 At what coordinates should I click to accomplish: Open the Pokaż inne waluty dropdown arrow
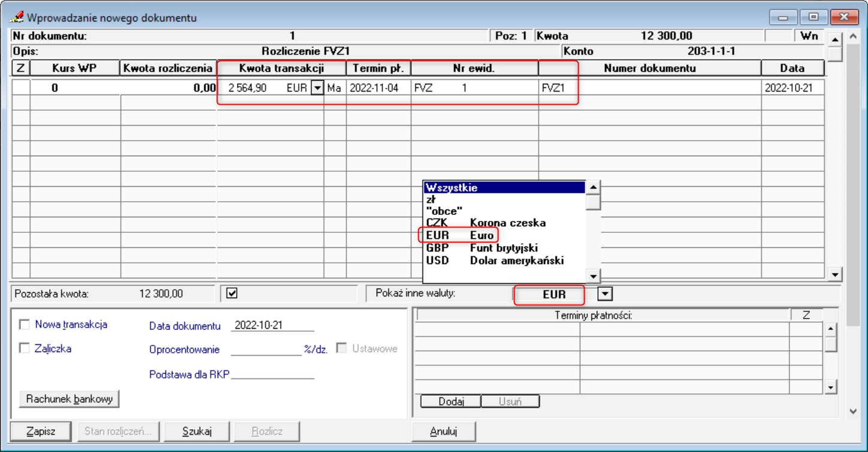click(605, 294)
